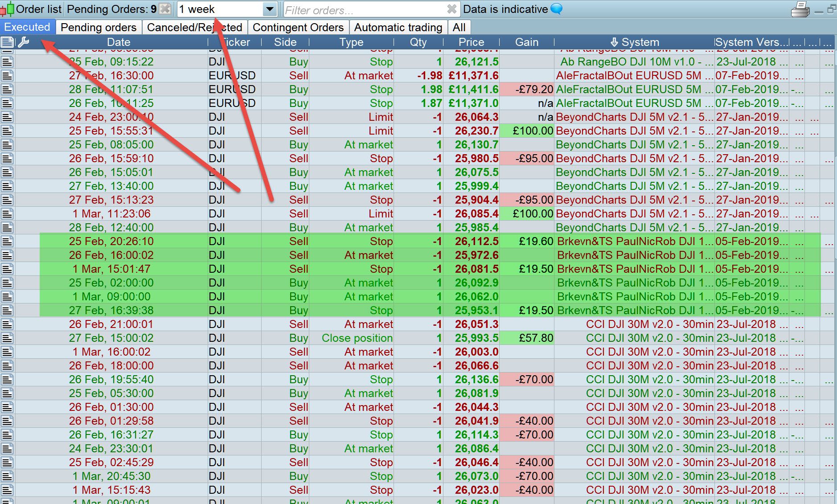Image resolution: width=837 pixels, height=504 pixels.
Task: Clear pending orders with the X icon
Action: click(165, 9)
